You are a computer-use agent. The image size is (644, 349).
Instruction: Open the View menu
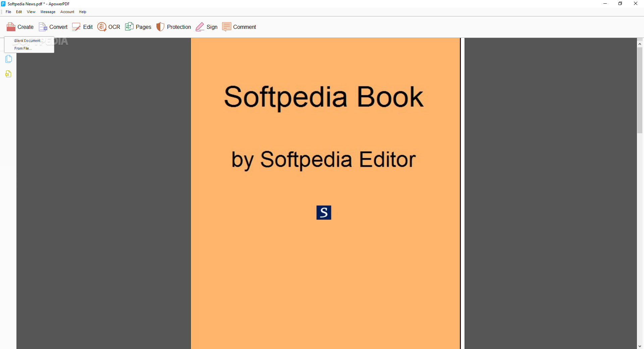pyautogui.click(x=31, y=12)
